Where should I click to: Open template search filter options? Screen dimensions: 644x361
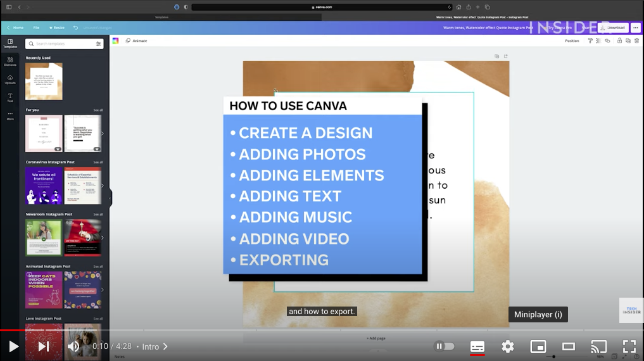(x=99, y=44)
